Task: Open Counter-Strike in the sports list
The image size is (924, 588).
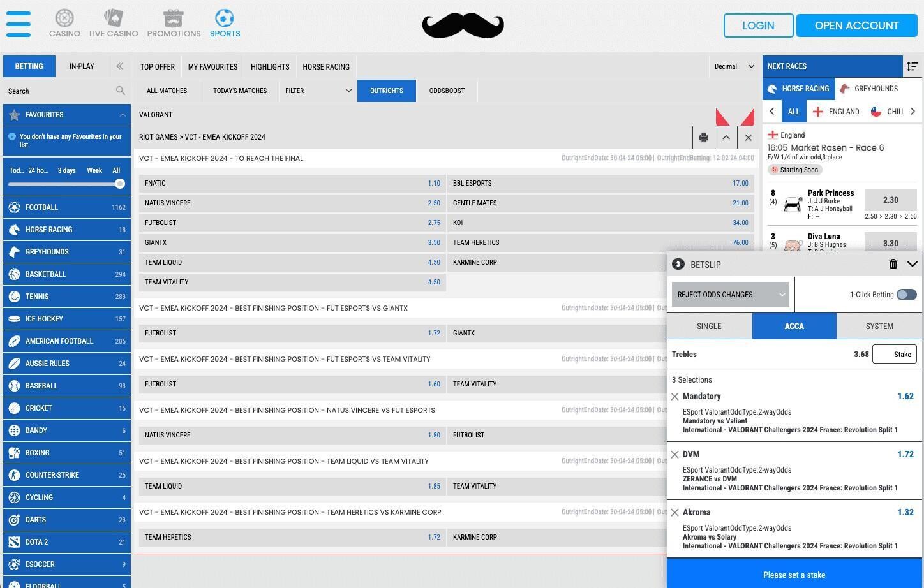Action: point(67,475)
